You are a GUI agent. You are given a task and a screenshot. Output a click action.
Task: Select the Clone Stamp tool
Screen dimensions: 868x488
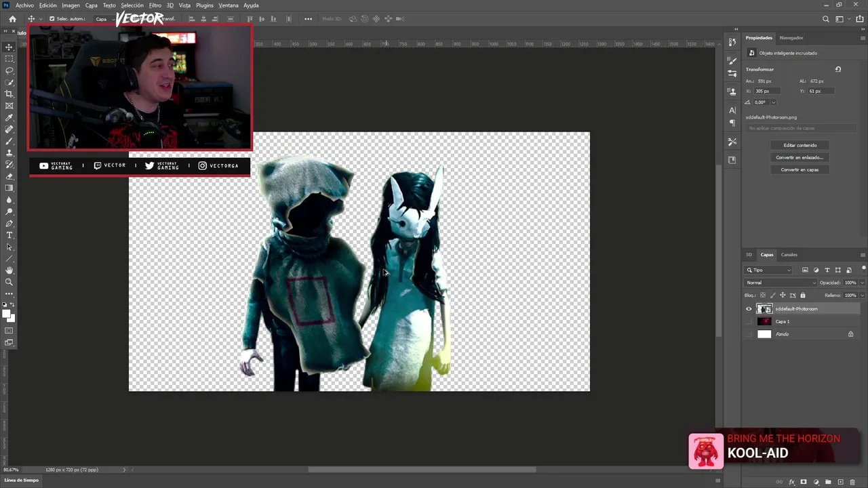[x=9, y=152]
